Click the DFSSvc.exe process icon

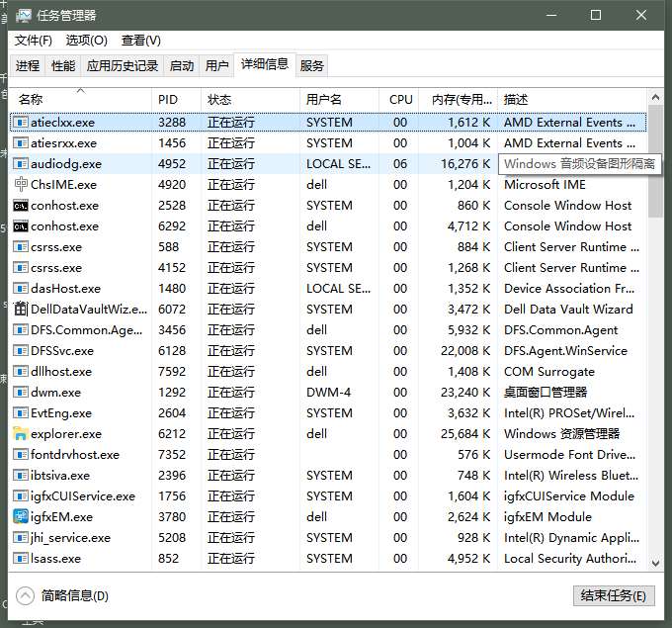click(x=20, y=350)
